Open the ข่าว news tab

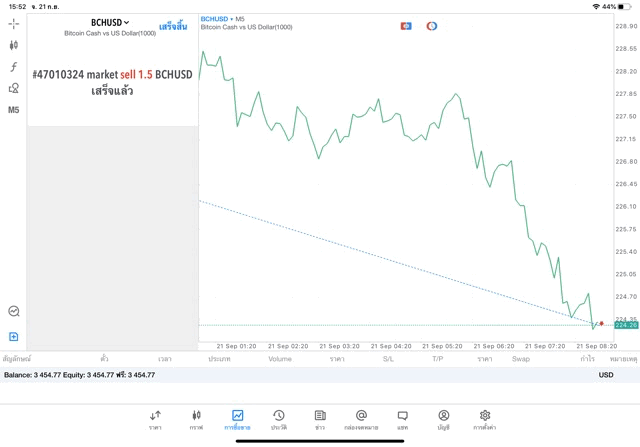[x=320, y=419]
